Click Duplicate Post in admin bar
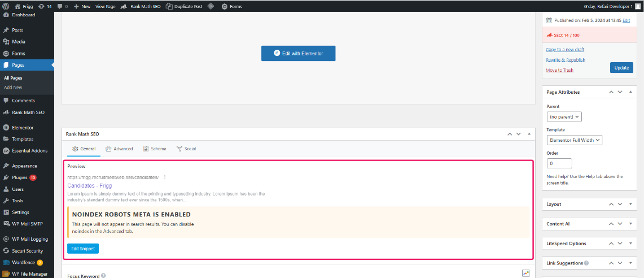644x278 pixels. coord(185,6)
